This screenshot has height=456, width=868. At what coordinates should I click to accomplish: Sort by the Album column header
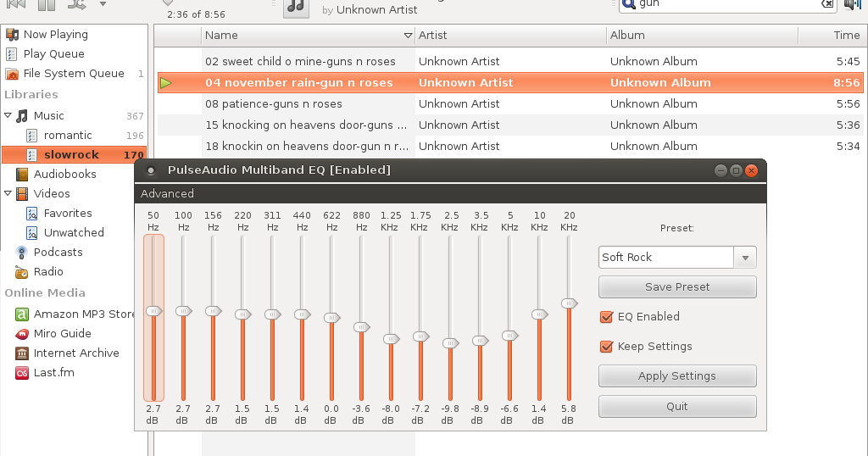pos(703,36)
